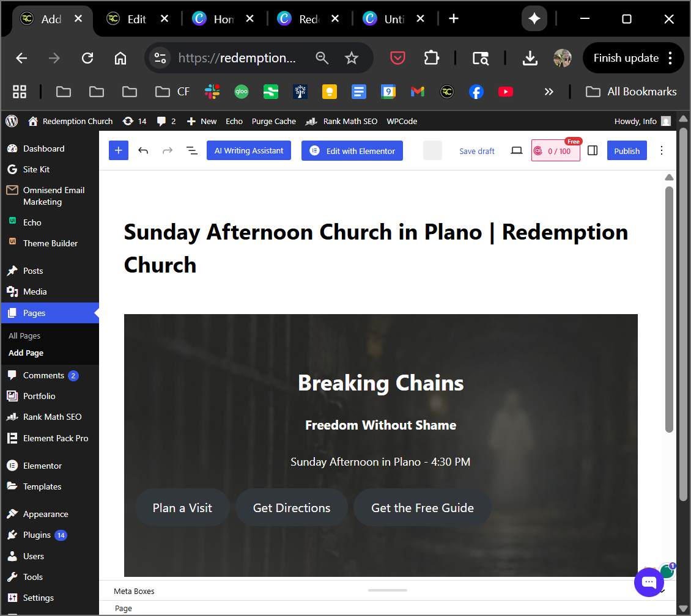This screenshot has height=616, width=691.
Task: Expand the Meta Boxes panel arrow
Action: point(663,591)
